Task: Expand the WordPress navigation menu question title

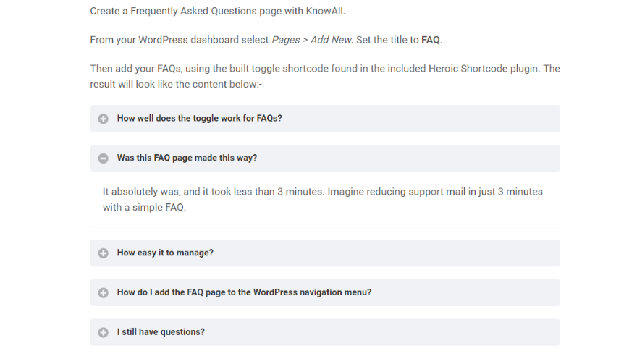Action: [x=244, y=292]
